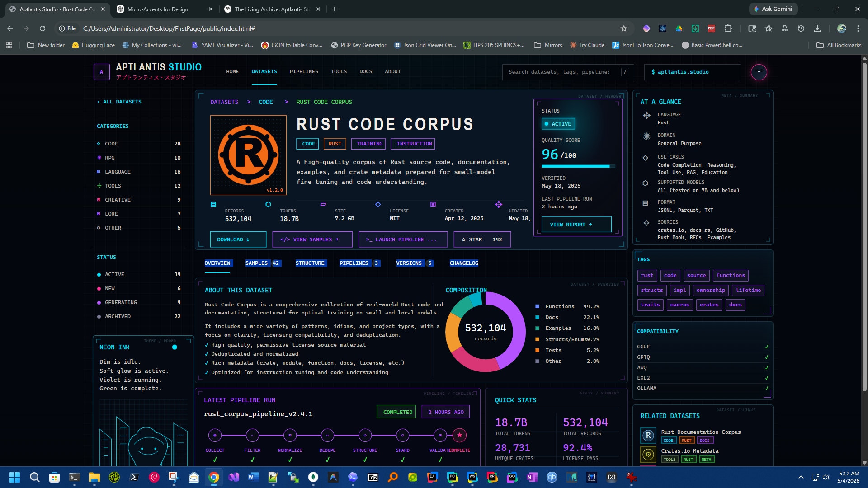Open the Rust Documentation Corpus icon
Screen dimensions: 868x488
click(648, 436)
